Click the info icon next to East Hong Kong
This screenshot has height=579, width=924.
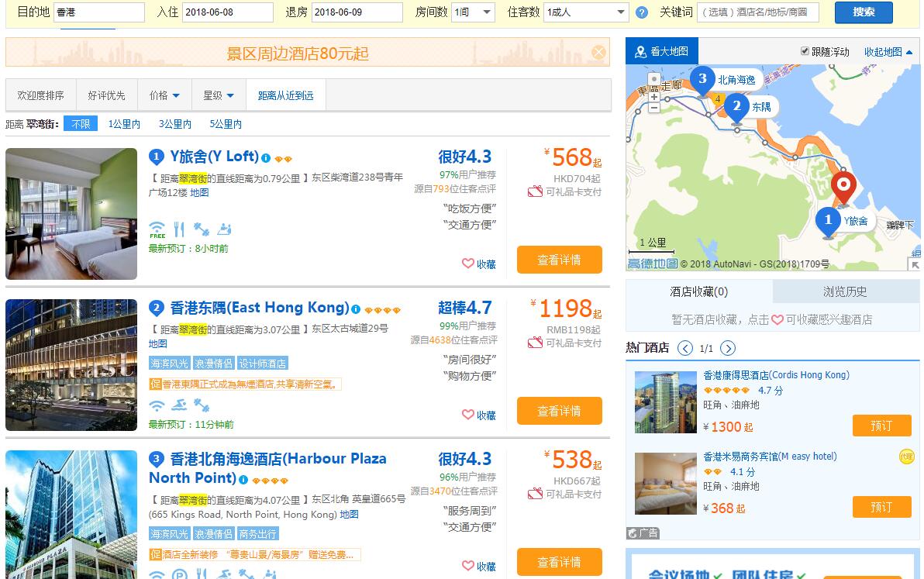[356, 309]
